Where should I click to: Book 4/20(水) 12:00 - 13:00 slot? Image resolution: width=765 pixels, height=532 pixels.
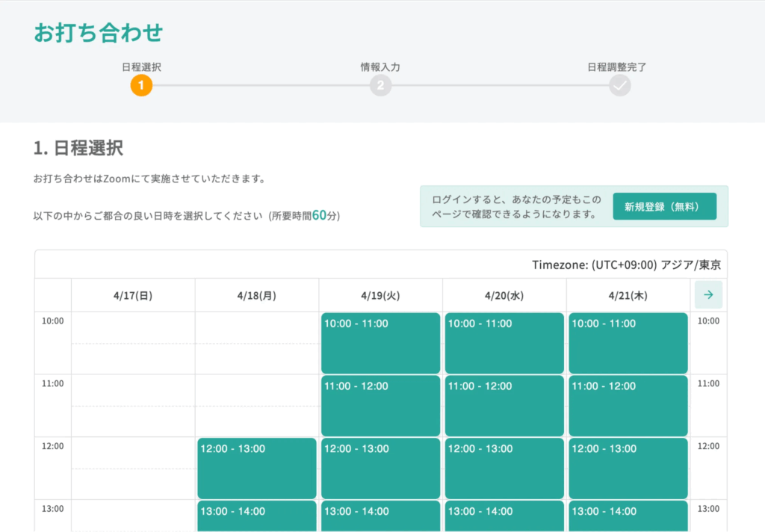pyautogui.click(x=504, y=468)
